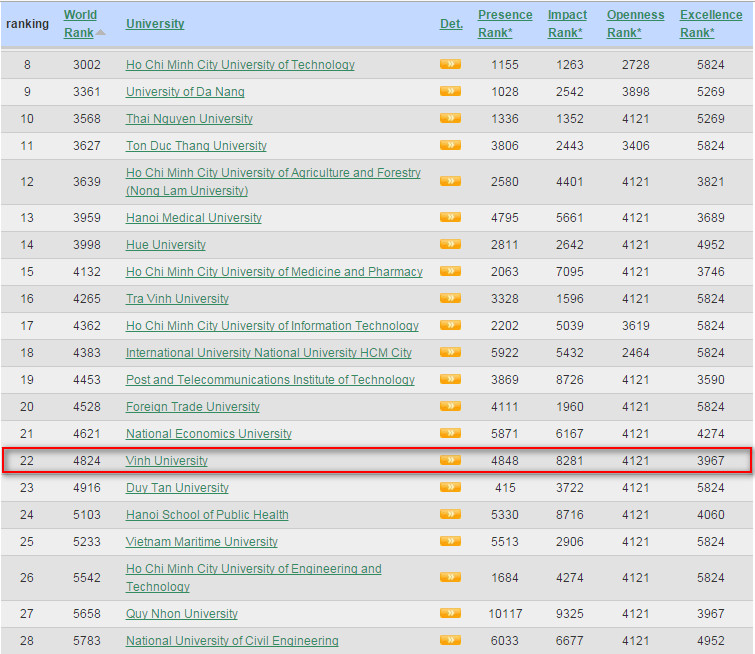
Task: Open details icon for National University of Civil Engineering
Action: 450,640
